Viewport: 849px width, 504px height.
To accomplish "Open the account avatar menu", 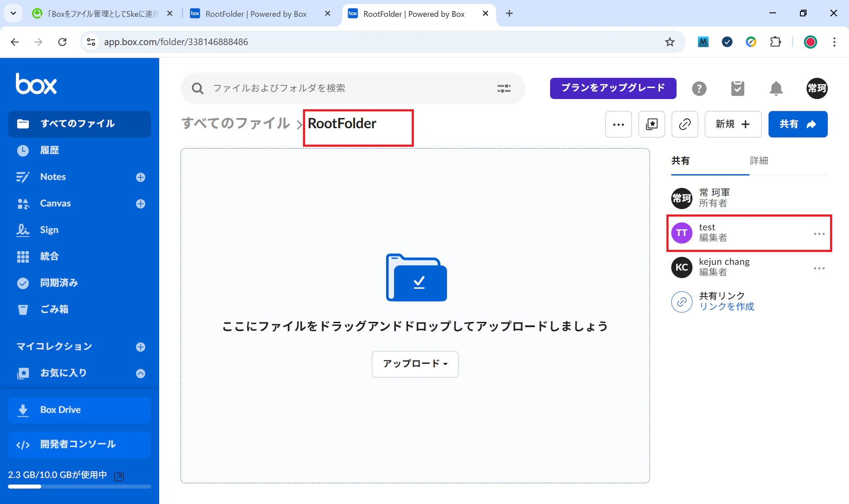I will click(817, 88).
